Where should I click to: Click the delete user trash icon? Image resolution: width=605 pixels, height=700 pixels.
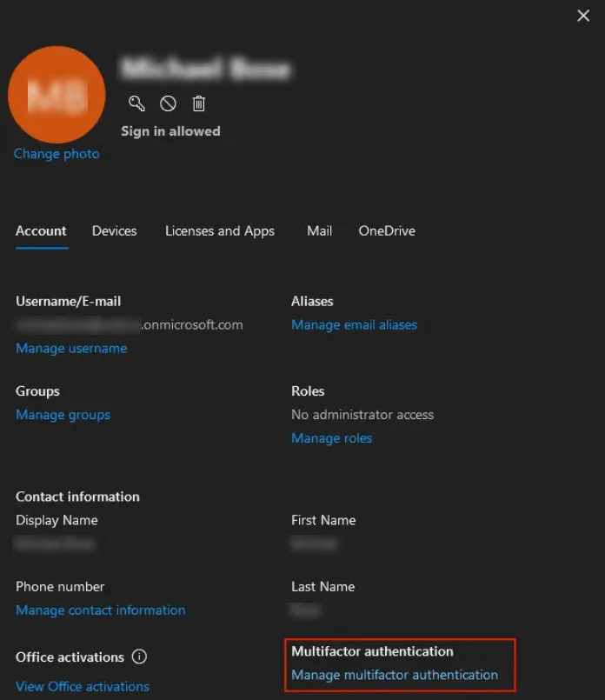pos(198,103)
